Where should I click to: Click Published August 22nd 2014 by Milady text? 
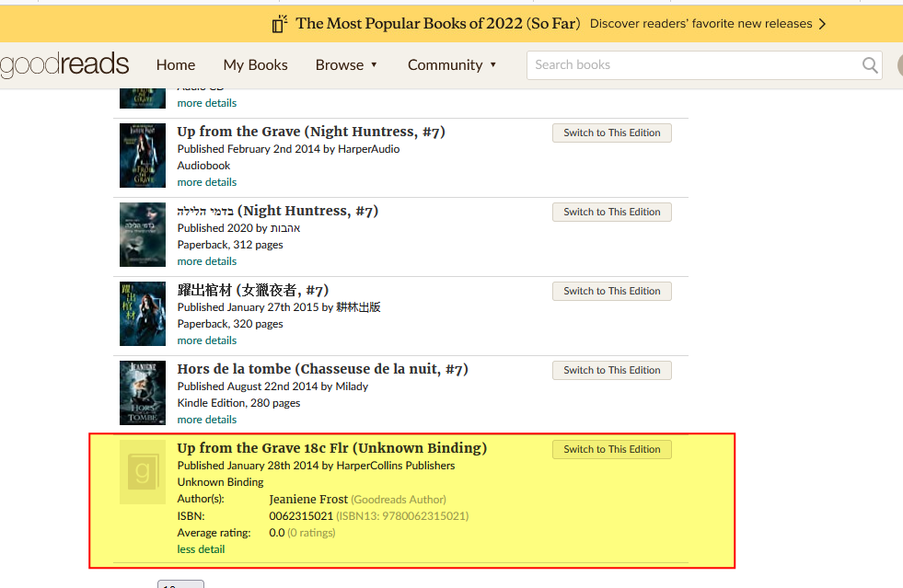pos(272,386)
